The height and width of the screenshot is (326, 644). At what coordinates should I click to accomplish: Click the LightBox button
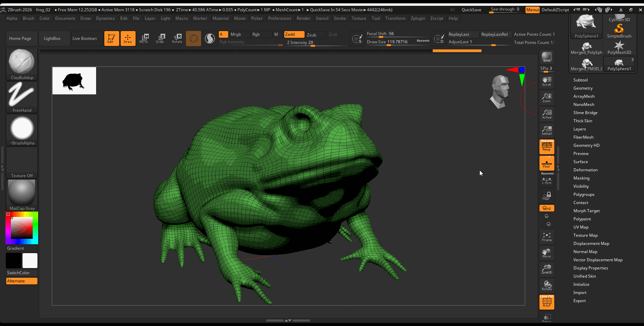pos(52,38)
